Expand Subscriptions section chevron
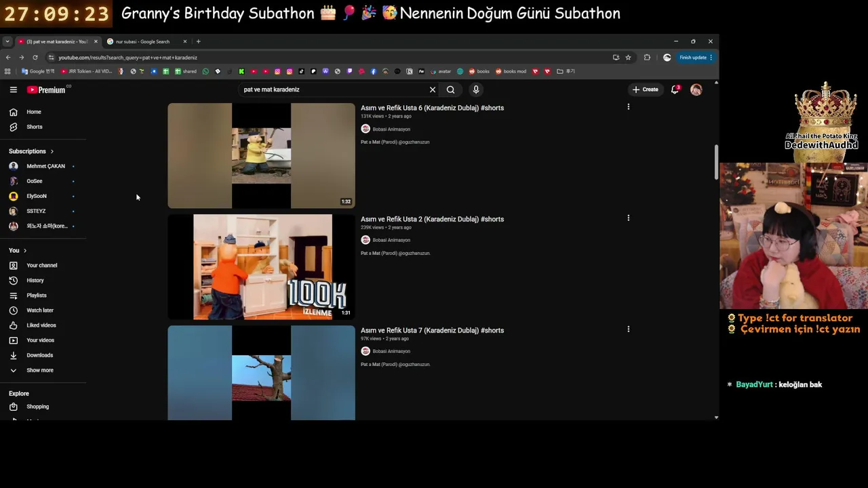868x488 pixels. [x=52, y=151]
